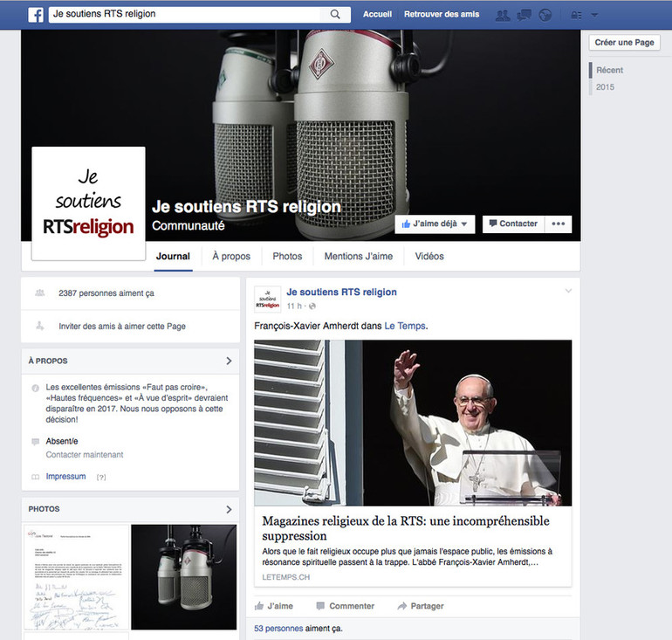Click 2387 personnes aiment ça
The height and width of the screenshot is (640, 672).
point(106,293)
